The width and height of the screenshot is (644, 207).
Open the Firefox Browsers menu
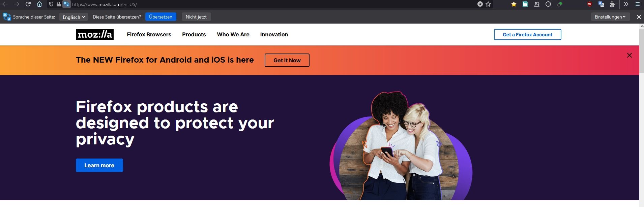click(149, 34)
